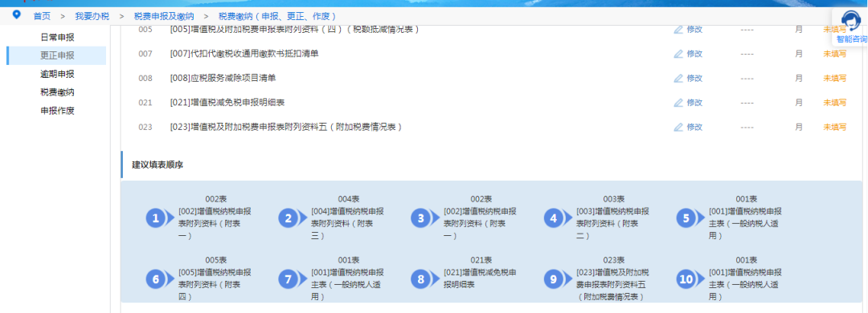Click step 1 text [002]增值税纳税申报表附列资料（附表一）
The width and height of the screenshot is (868, 313).
[x=215, y=223]
